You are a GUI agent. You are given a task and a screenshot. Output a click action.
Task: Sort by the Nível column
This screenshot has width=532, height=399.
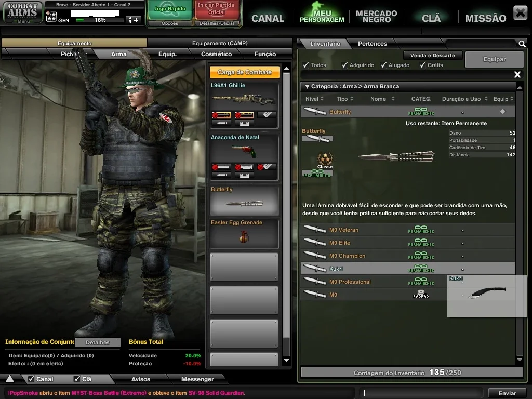(314, 99)
